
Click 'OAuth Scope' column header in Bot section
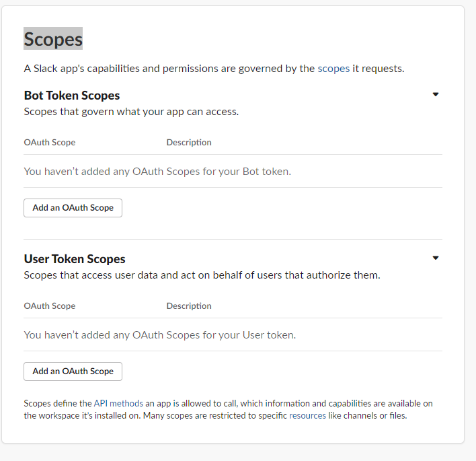[50, 143]
